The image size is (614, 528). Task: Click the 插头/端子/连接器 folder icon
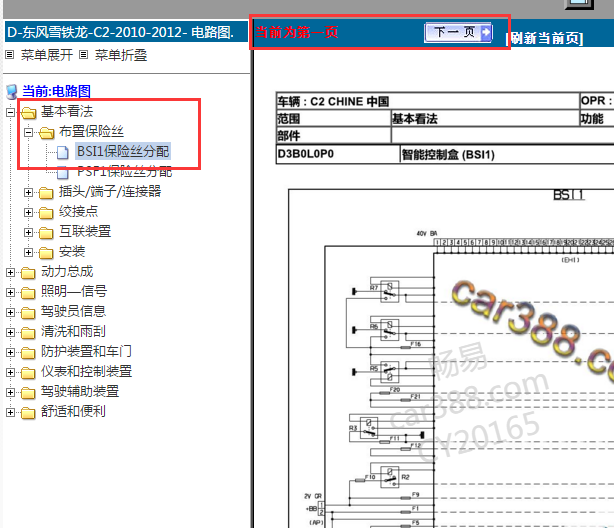click(x=46, y=192)
